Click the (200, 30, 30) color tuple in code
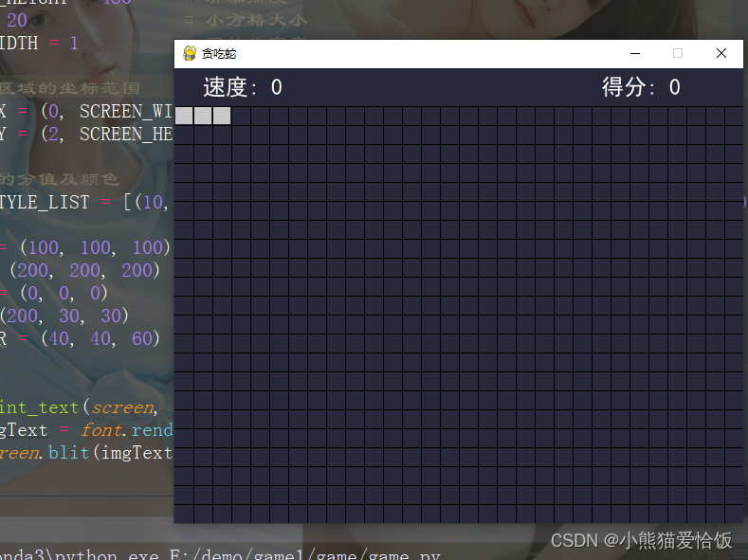748x560 pixels. pyautogui.click(x=64, y=316)
